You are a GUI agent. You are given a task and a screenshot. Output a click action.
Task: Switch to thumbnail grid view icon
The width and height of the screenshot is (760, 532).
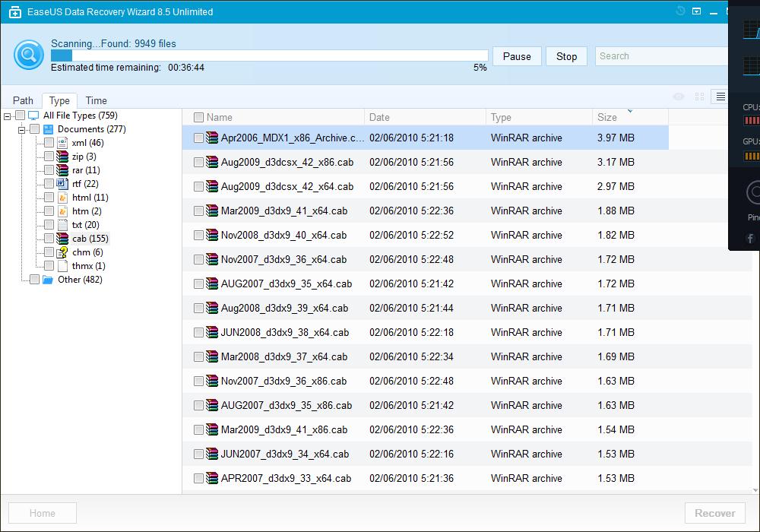(699, 97)
